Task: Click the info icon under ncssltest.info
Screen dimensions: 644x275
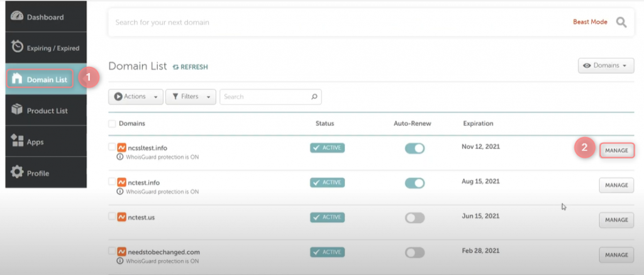Action: (120, 157)
